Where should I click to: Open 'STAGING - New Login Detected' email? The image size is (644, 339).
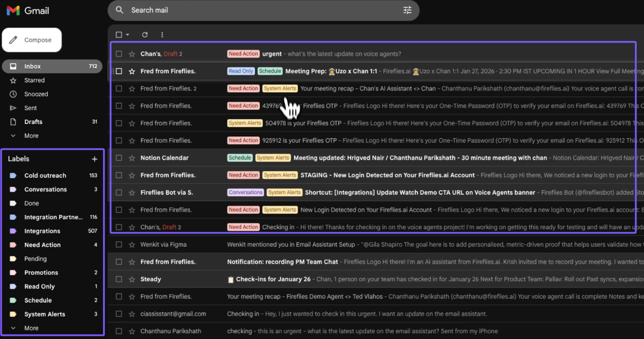pos(388,175)
